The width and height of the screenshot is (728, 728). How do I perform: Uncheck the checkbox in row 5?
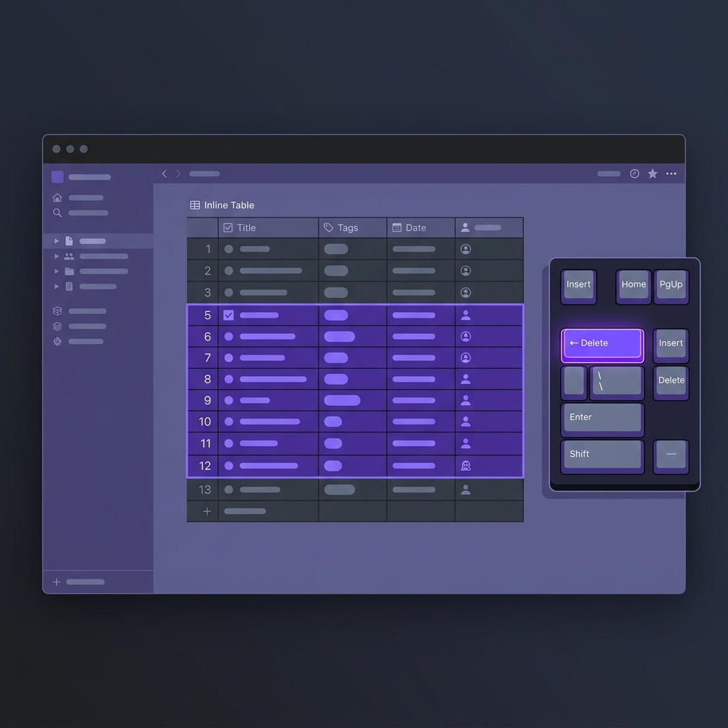point(228,315)
